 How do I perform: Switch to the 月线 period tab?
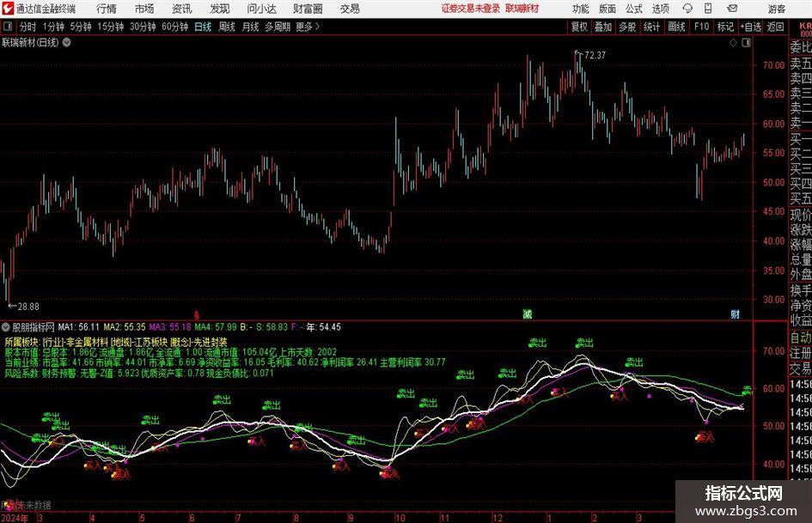click(x=250, y=27)
